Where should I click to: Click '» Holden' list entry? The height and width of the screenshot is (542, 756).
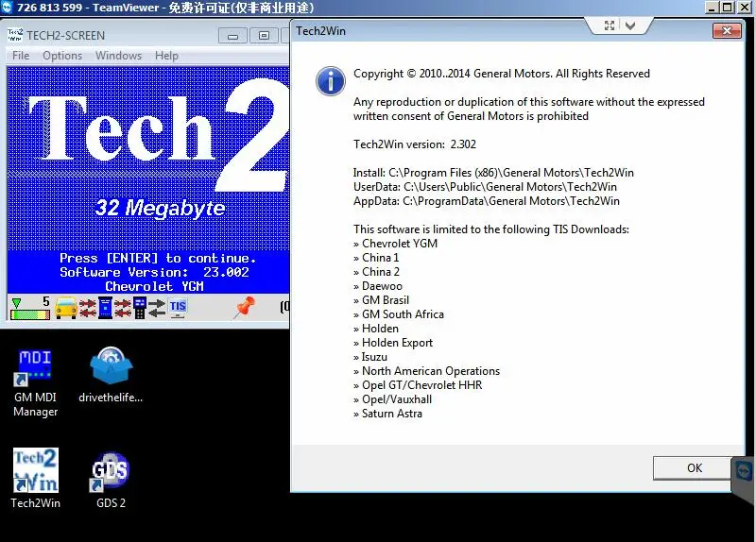point(376,329)
